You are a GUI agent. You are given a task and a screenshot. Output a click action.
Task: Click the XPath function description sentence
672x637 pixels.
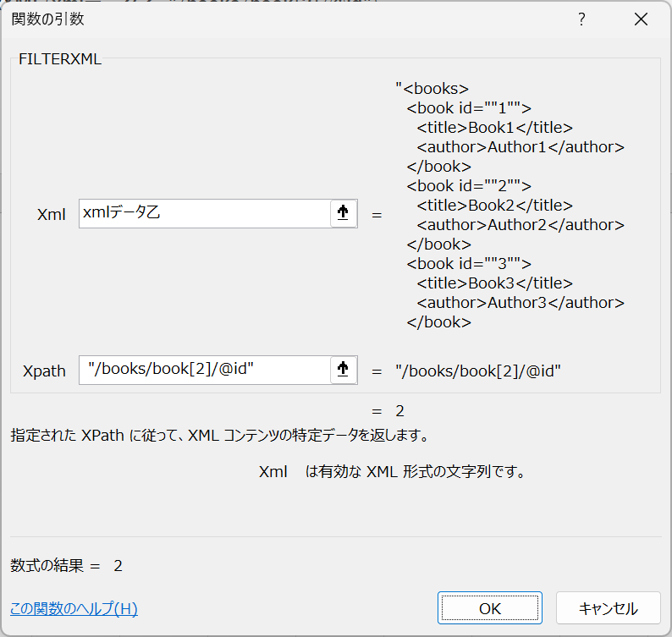click(219, 435)
